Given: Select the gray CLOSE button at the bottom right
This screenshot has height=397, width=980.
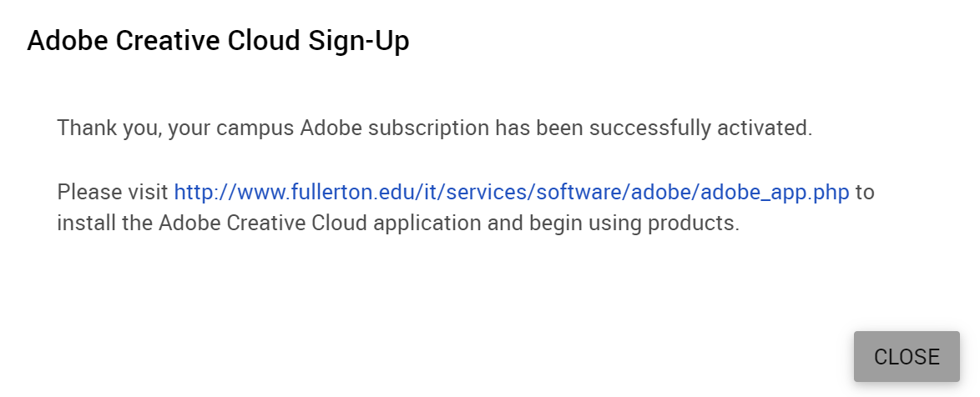Looking at the screenshot, I should (907, 356).
